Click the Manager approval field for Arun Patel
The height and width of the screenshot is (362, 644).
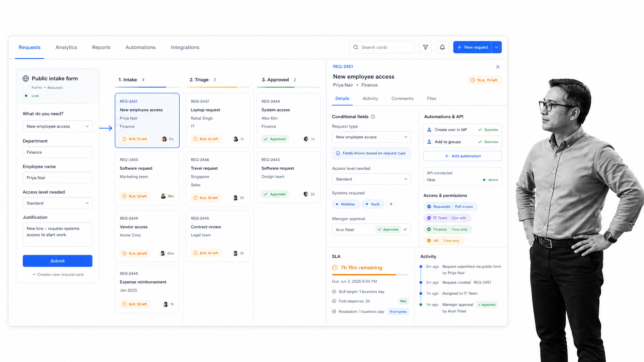point(371,229)
